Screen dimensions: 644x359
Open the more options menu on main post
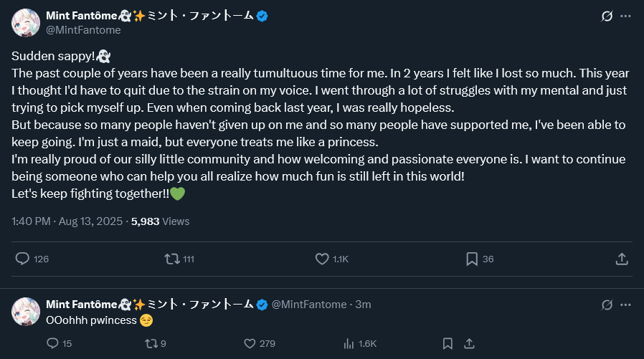[626, 16]
